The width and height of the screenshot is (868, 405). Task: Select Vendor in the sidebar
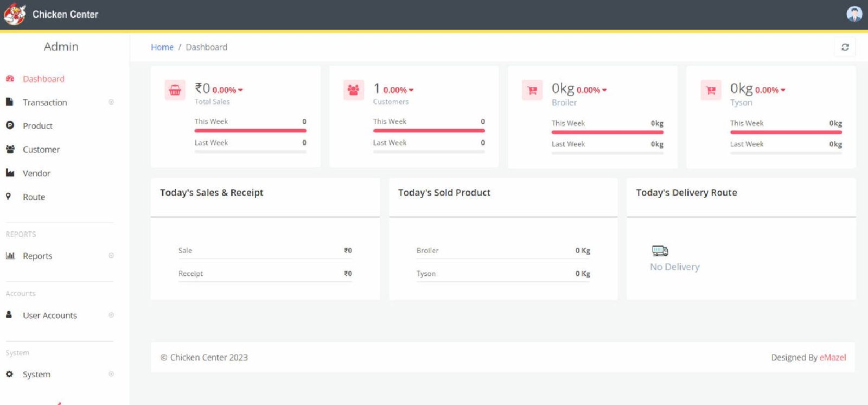tap(36, 173)
